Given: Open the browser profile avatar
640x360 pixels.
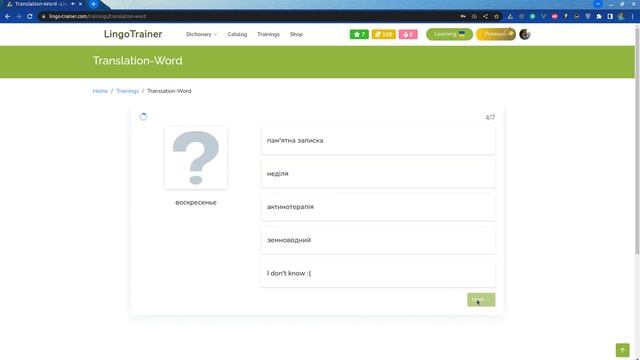Looking at the screenshot, I should click(x=621, y=16).
